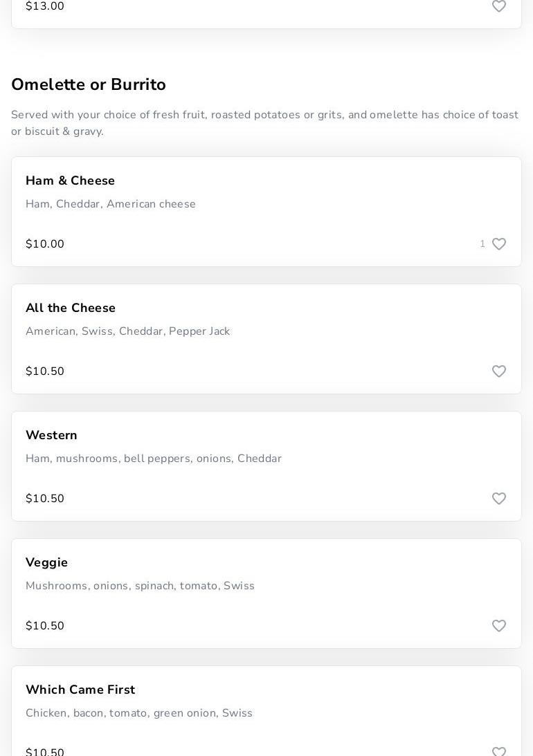Select the Chicken, bacon, tomato description

(x=139, y=713)
